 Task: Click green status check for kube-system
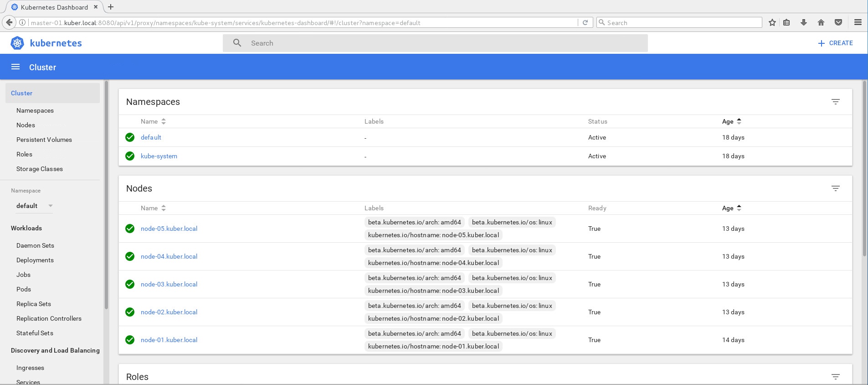coord(130,156)
